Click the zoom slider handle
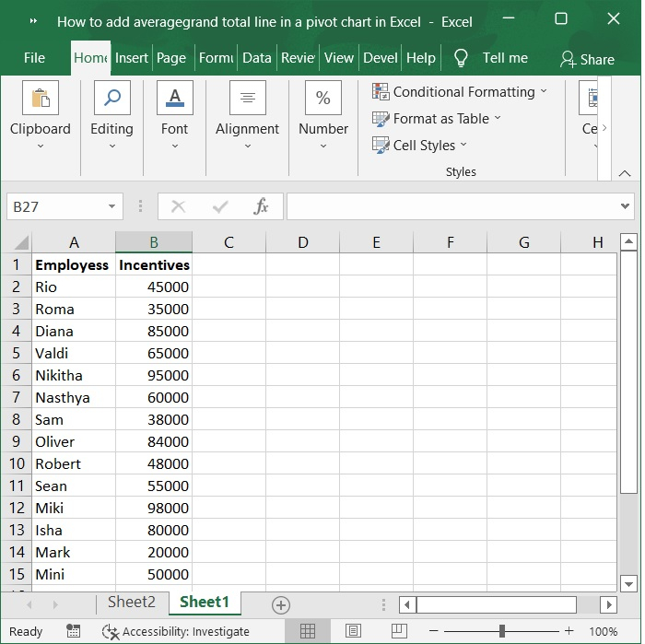Viewport: 645px width, 644px height. tap(502, 630)
